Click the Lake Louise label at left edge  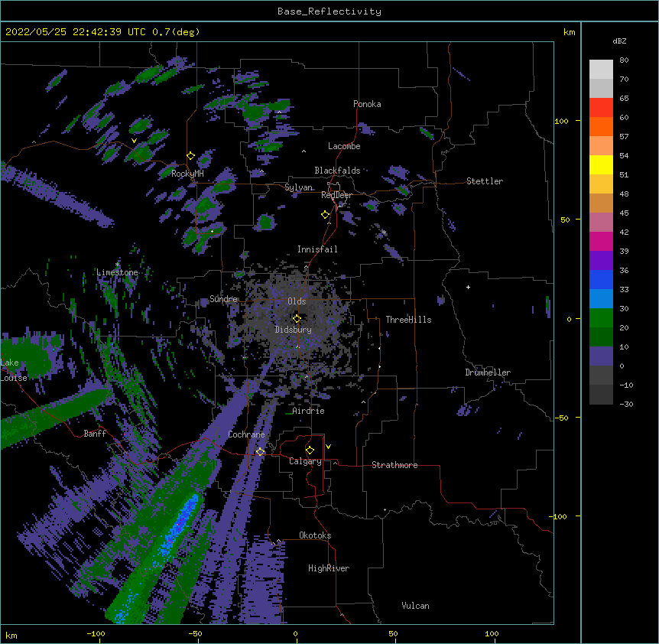(14, 370)
